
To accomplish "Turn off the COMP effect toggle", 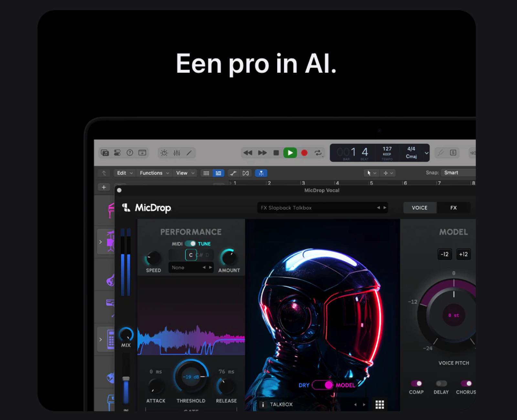I will click(416, 383).
